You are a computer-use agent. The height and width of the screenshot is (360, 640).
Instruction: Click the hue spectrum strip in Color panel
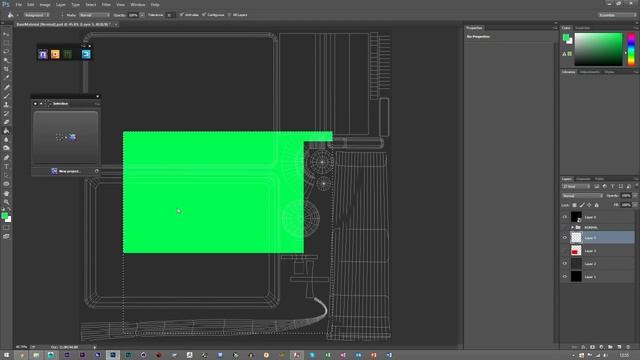coord(631,49)
